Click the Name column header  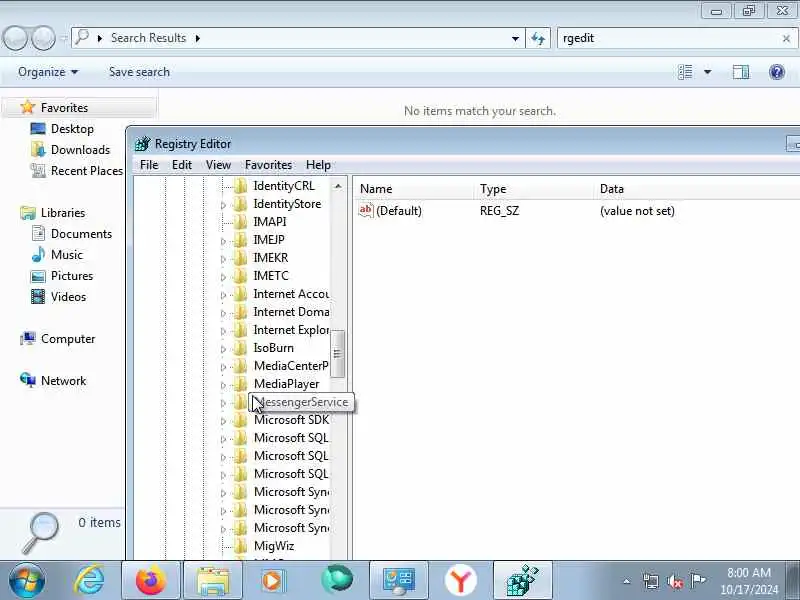(414, 189)
